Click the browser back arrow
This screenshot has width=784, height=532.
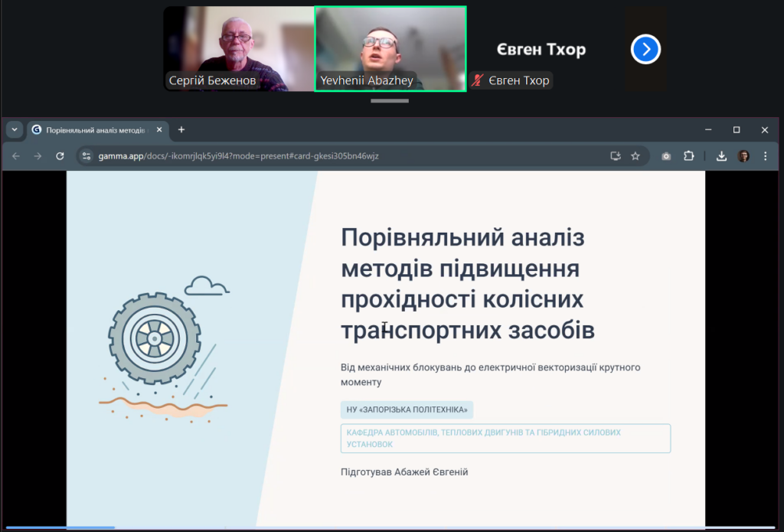(16, 156)
